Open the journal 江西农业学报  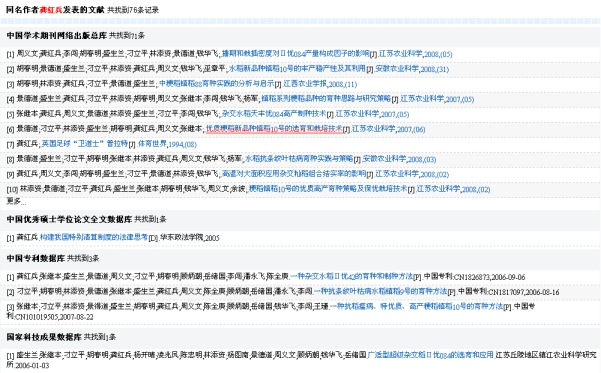(x=305, y=84)
